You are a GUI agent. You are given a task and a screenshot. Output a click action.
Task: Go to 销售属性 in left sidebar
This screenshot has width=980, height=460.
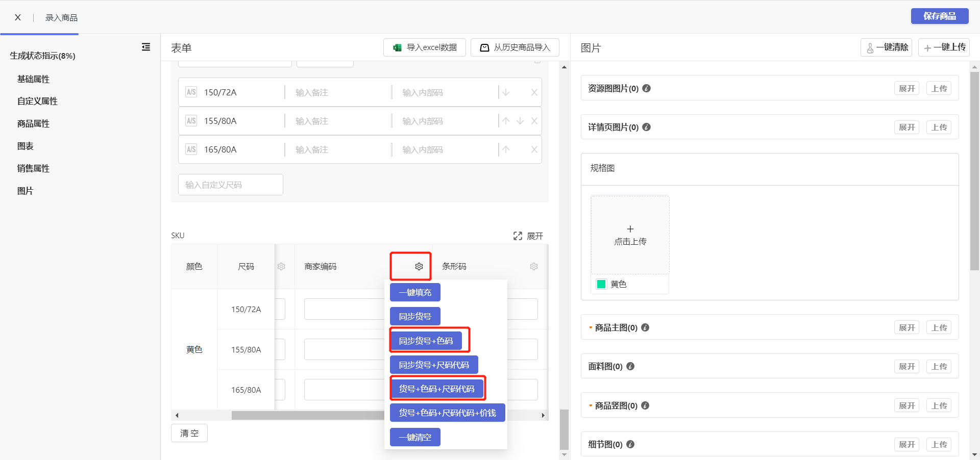coord(33,168)
